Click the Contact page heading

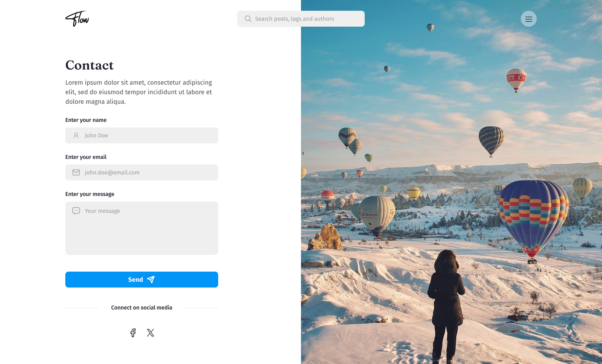pyautogui.click(x=89, y=65)
